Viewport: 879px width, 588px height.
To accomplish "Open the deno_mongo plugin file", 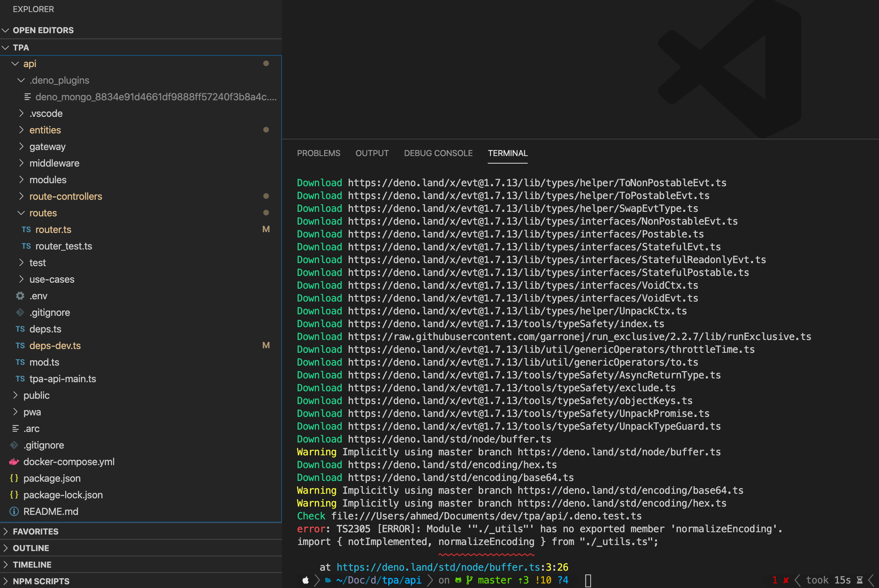I will pos(156,97).
